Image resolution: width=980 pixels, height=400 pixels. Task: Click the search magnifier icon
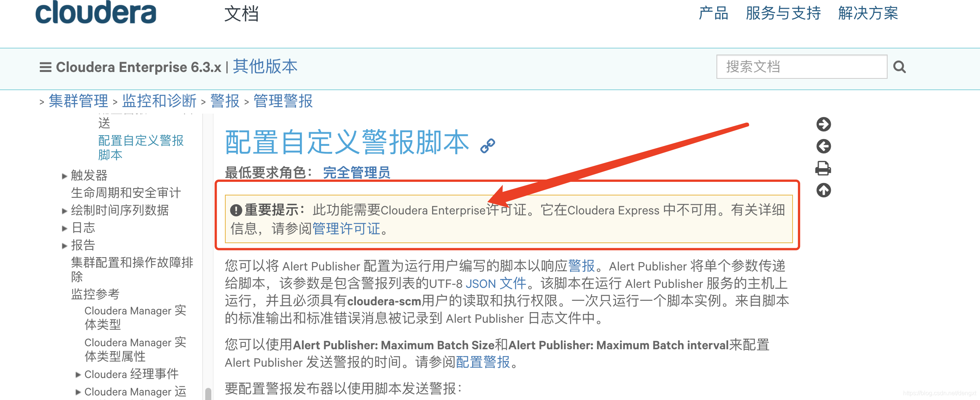click(899, 67)
